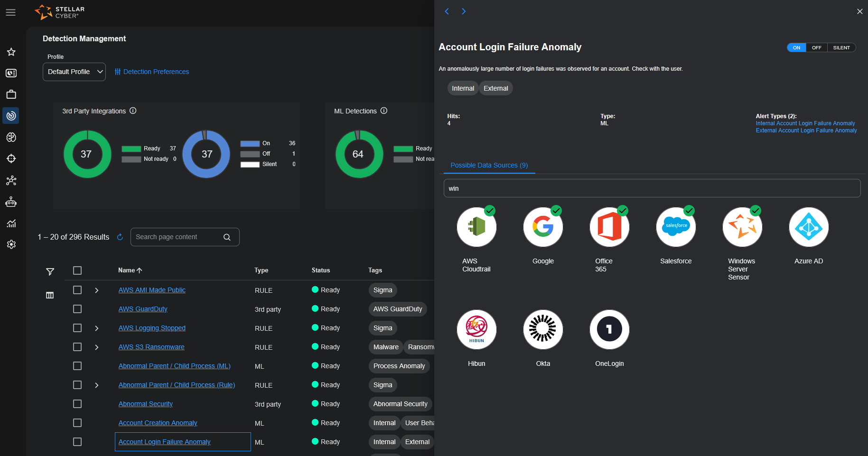Show info for ML Detections
Viewport: 868px width, 456px height.
pyautogui.click(x=384, y=111)
